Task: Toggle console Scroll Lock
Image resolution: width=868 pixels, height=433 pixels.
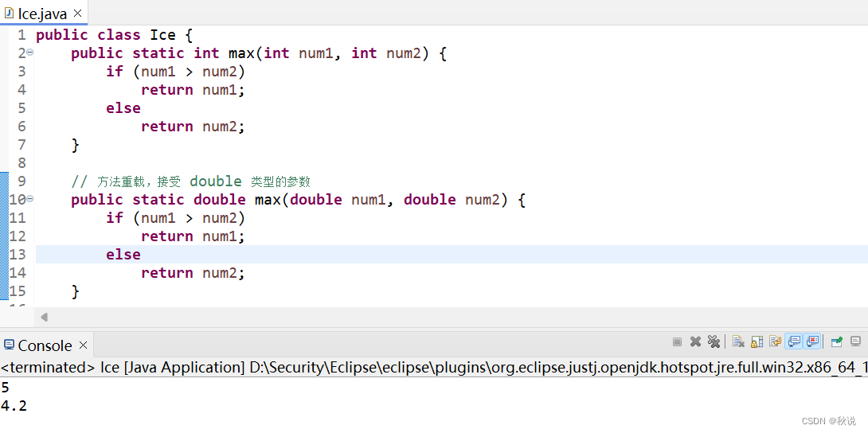Action: [x=757, y=341]
